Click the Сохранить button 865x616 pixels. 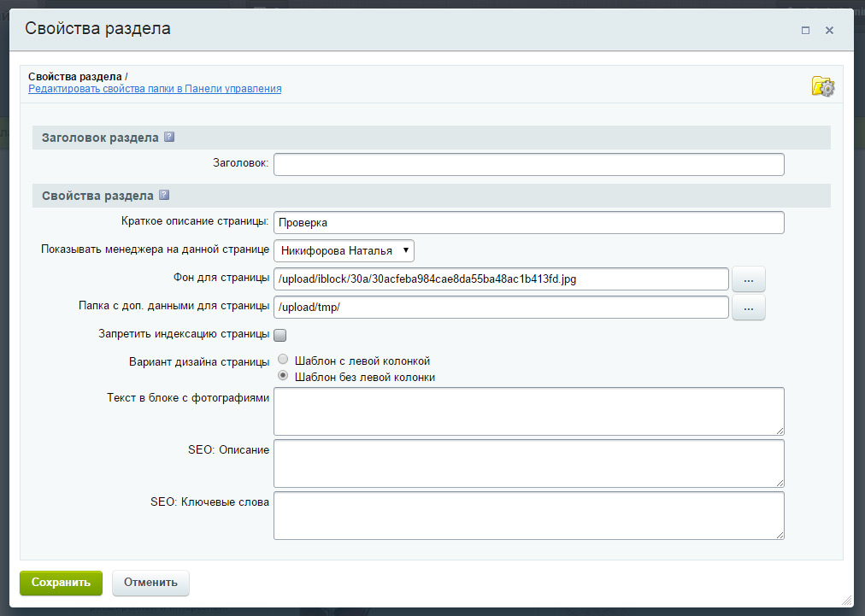point(61,583)
